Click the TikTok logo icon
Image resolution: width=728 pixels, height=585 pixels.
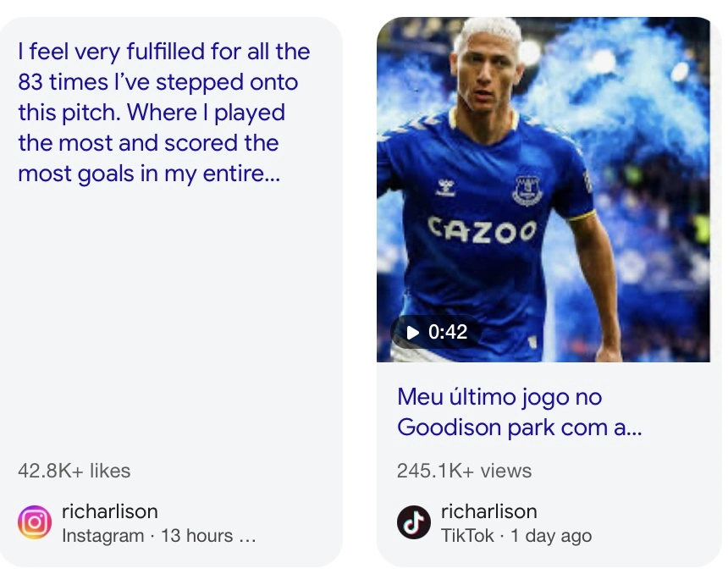[x=414, y=522]
